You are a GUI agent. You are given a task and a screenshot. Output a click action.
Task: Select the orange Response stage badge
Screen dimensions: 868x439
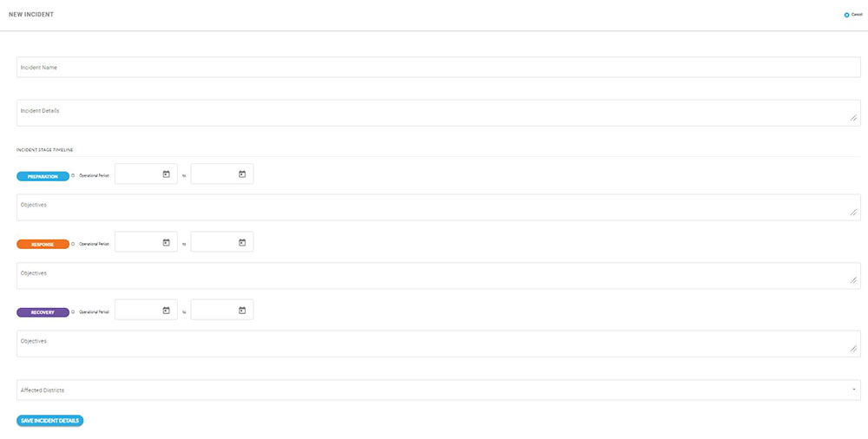43,244
